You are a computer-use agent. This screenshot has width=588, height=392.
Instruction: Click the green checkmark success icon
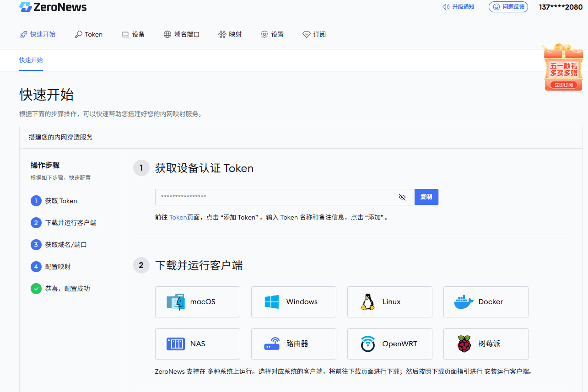pos(36,289)
